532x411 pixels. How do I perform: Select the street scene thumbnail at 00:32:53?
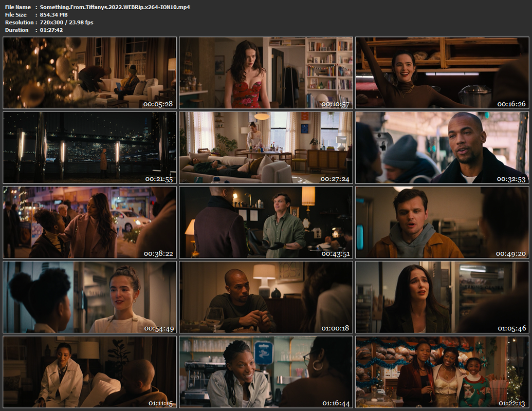(443, 147)
